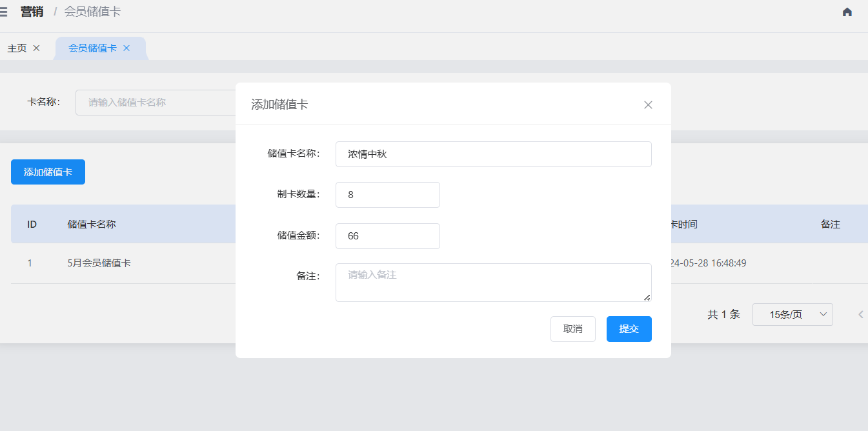
Task: Toggle the hamburger sidebar menu icon
Action: 3,12
